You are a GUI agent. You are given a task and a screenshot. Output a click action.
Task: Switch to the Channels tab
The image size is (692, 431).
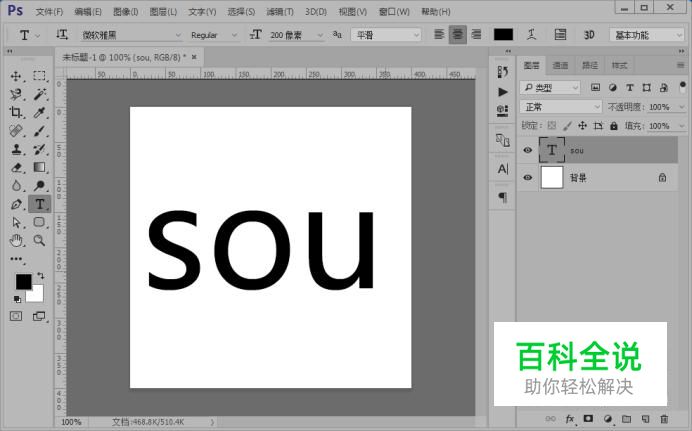[x=560, y=65]
